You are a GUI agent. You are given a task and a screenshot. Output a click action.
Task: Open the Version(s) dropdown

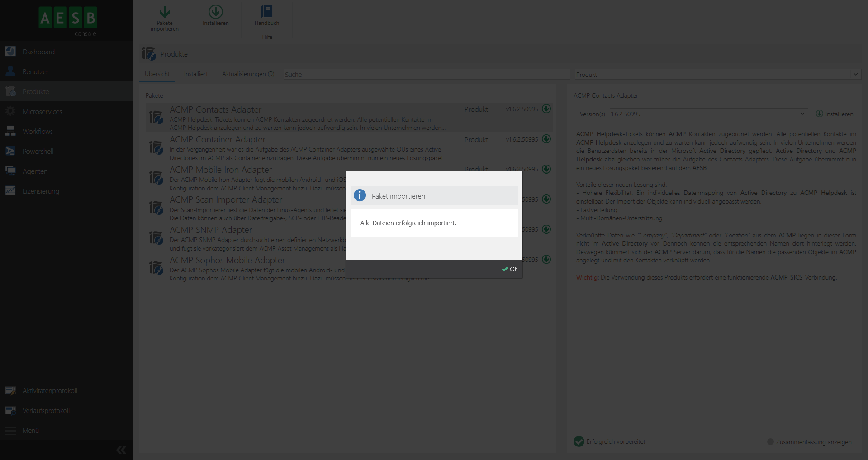pyautogui.click(x=802, y=114)
